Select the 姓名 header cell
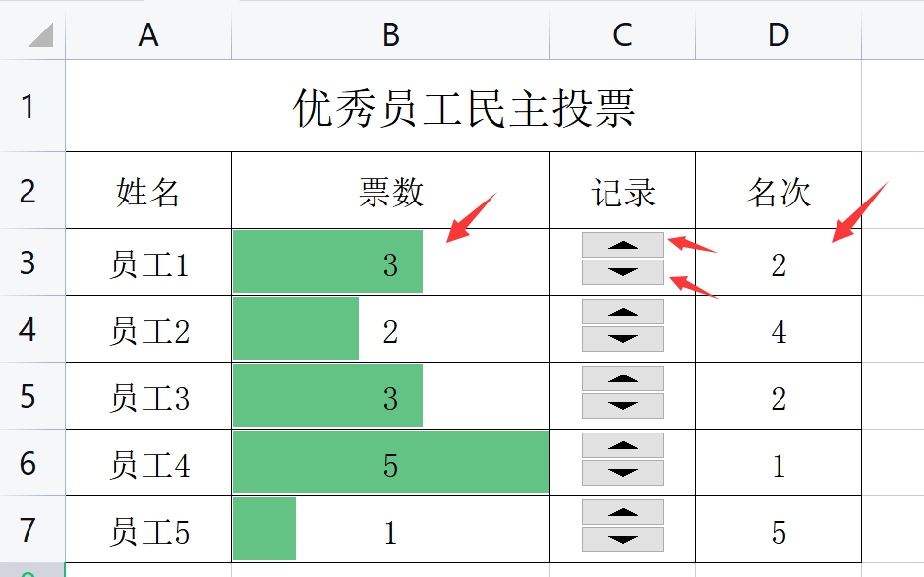This screenshot has height=577, width=924. (x=148, y=191)
